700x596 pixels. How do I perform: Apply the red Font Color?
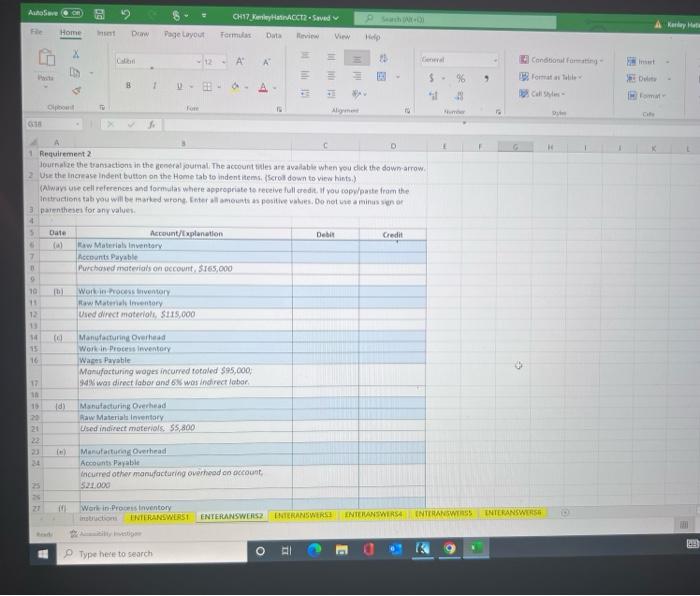(x=263, y=88)
